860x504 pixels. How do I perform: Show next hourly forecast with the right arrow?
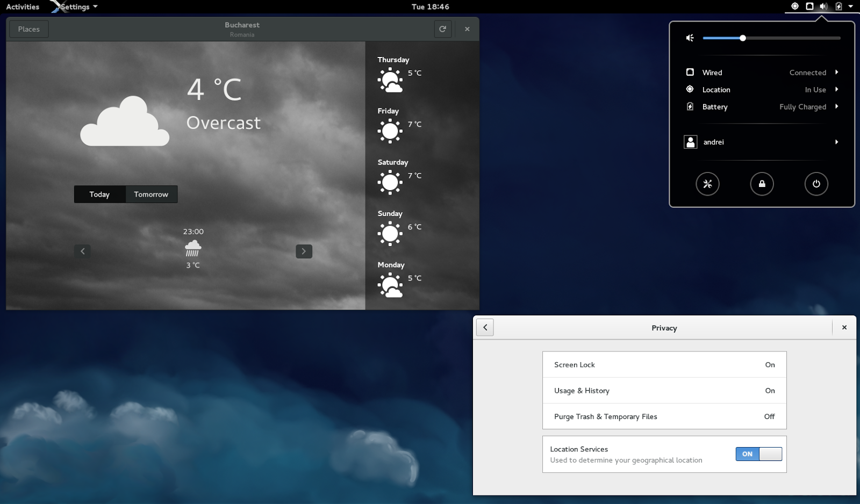pos(304,251)
